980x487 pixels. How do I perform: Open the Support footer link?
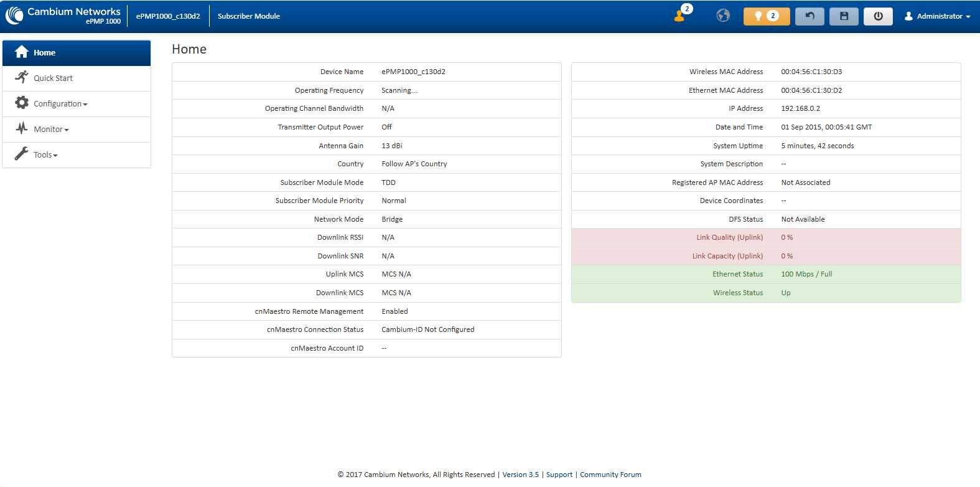(x=559, y=475)
